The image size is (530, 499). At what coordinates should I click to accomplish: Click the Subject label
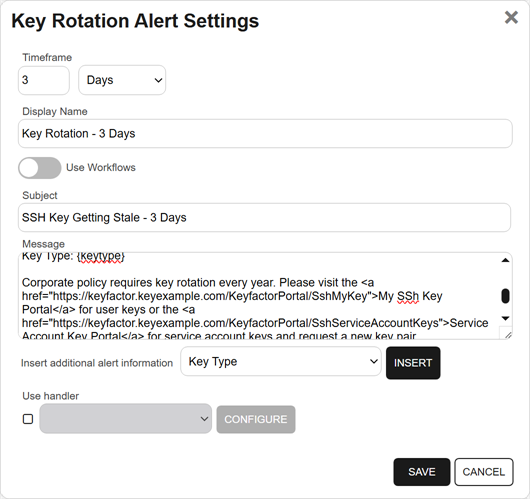click(40, 195)
